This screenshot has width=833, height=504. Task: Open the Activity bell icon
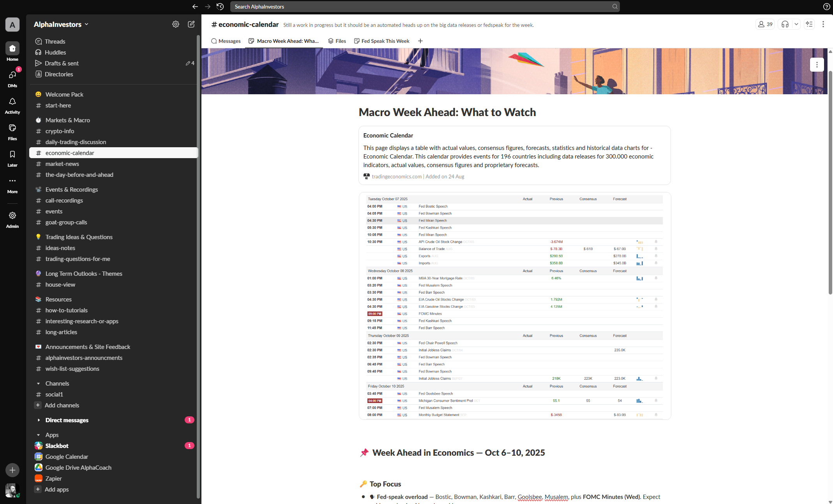12,102
